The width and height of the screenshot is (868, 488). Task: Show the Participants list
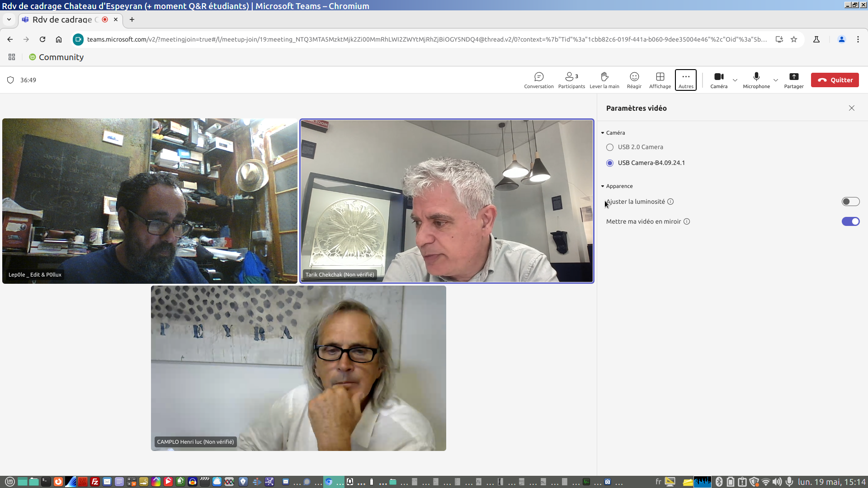(571, 80)
